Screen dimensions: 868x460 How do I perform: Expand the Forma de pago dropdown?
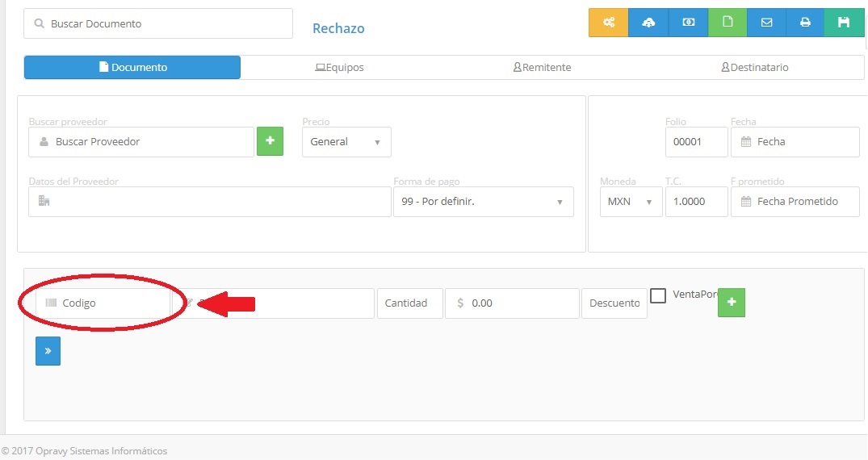pos(483,202)
